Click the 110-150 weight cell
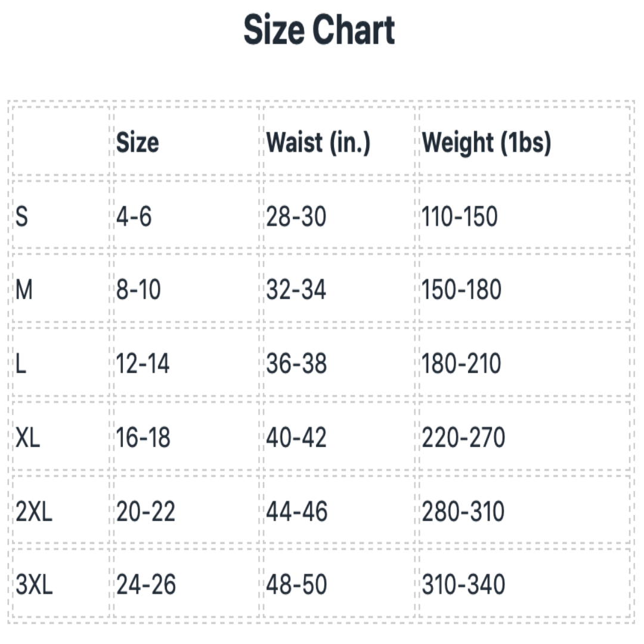Image resolution: width=644 pixels, height=644 pixels. click(x=459, y=216)
